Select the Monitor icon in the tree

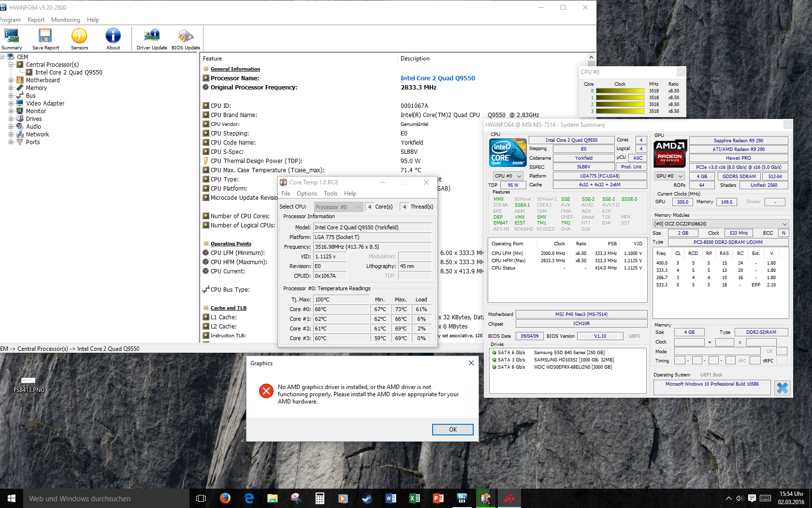(20, 111)
